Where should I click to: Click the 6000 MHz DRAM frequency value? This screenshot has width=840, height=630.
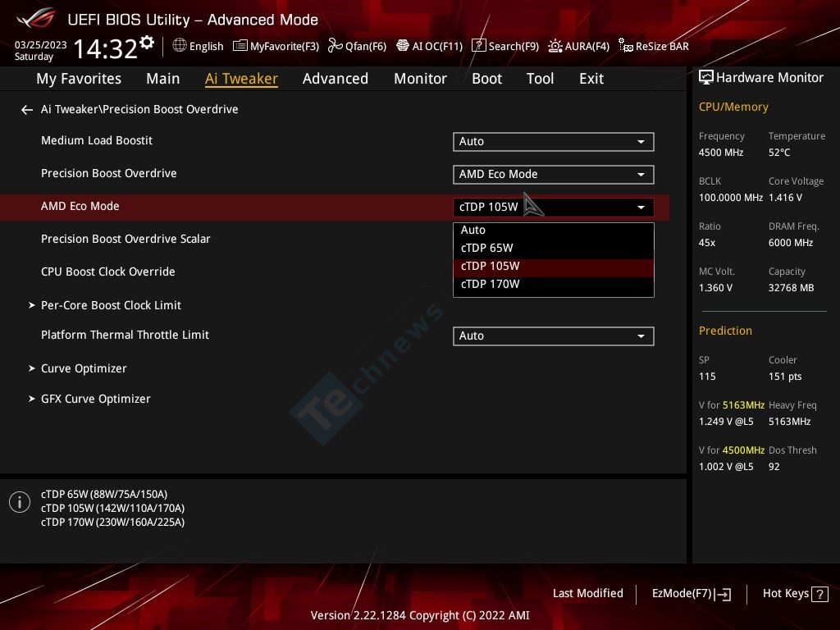[791, 243]
